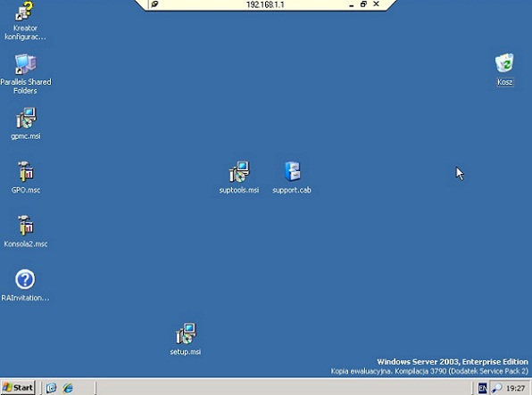Screen dimensions: 532x395
Task: Launch Internet Explorer from quick launch
Action: coord(68,388)
